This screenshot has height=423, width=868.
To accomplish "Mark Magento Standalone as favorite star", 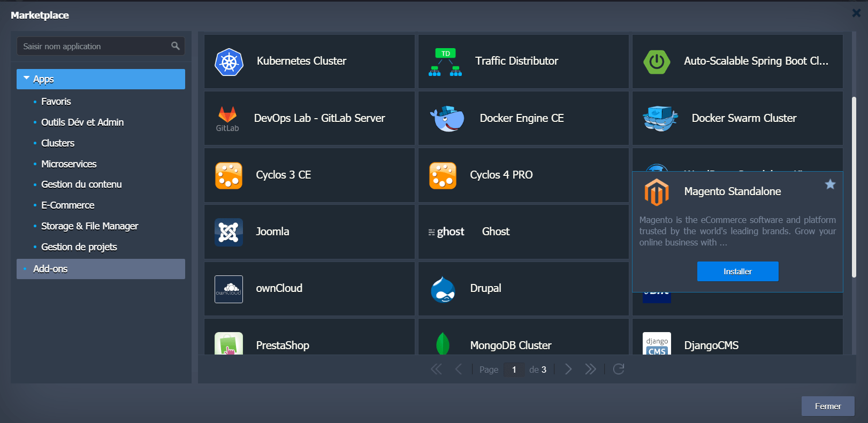I will (x=830, y=184).
